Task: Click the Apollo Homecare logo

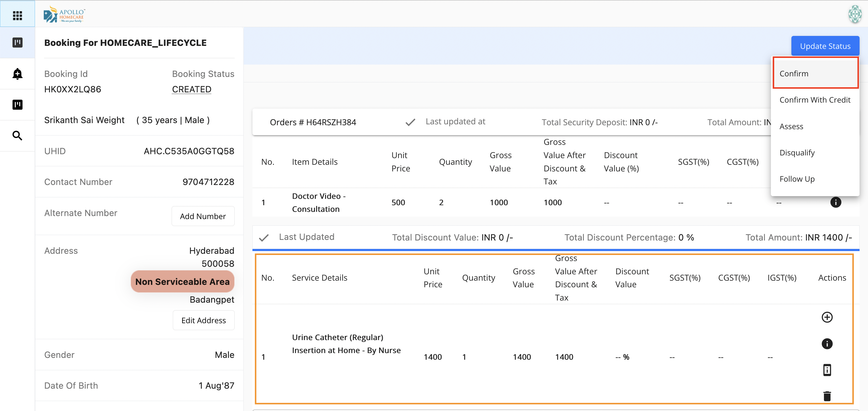Action: [64, 14]
